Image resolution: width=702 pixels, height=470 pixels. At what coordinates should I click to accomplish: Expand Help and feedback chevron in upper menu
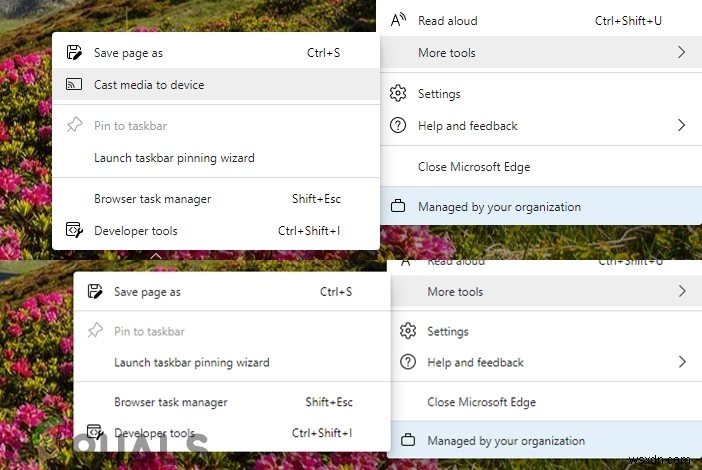point(681,125)
